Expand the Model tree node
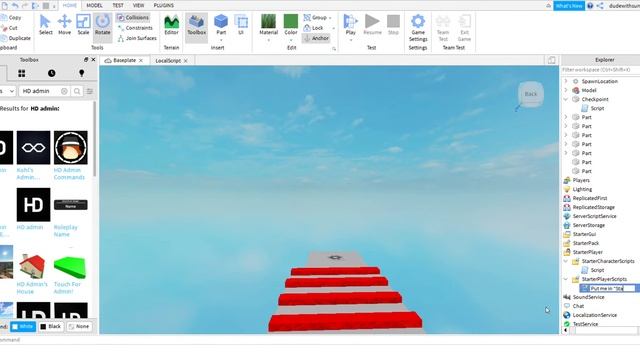The width and height of the screenshot is (640, 360). (x=566, y=90)
